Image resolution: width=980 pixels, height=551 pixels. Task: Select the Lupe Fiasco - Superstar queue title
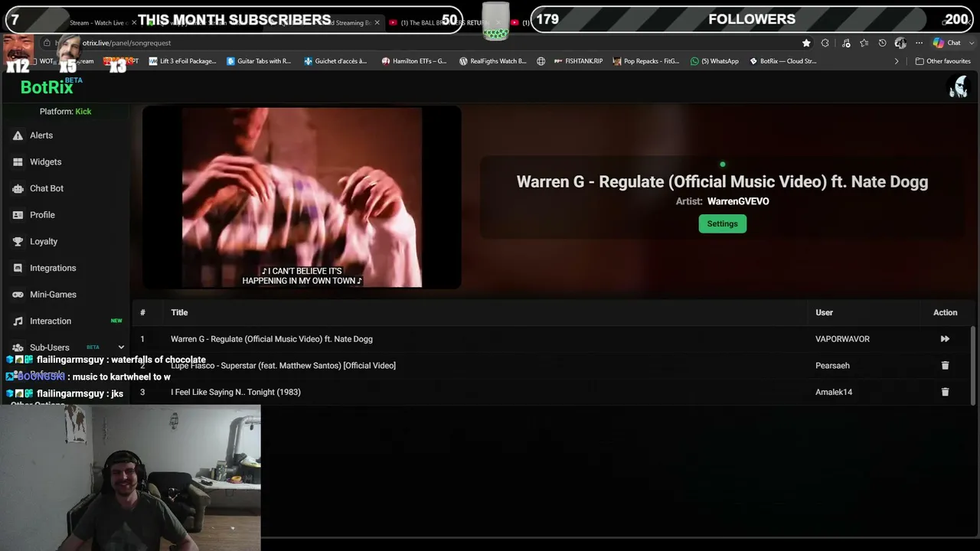tap(283, 366)
